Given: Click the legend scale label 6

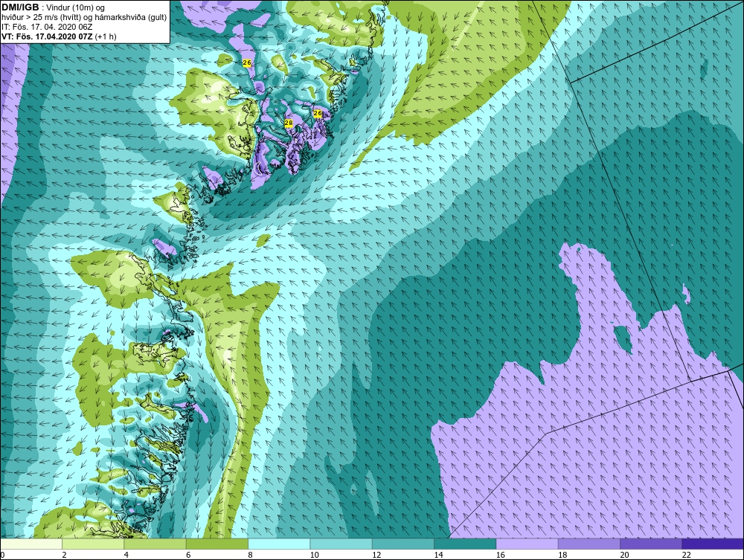Looking at the screenshot, I should pyautogui.click(x=188, y=555).
